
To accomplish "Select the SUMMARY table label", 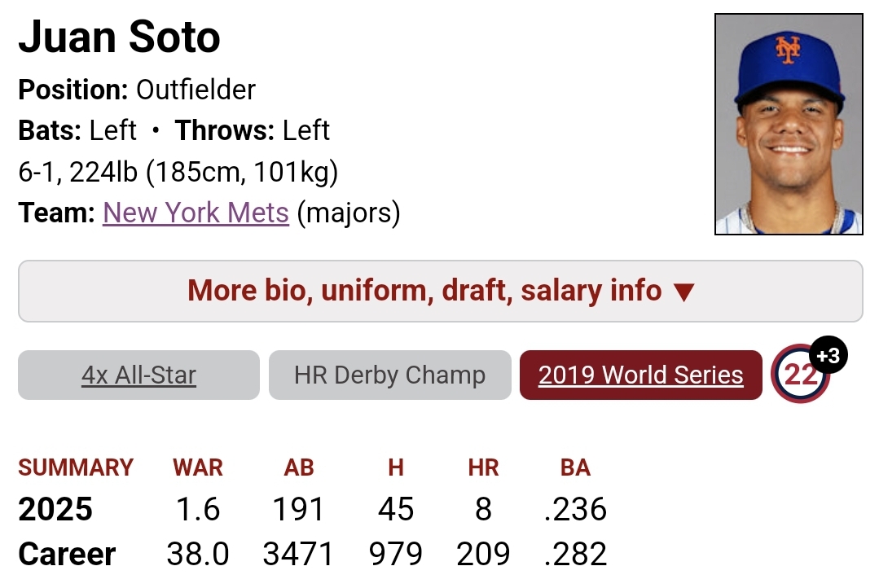I will tap(76, 467).
